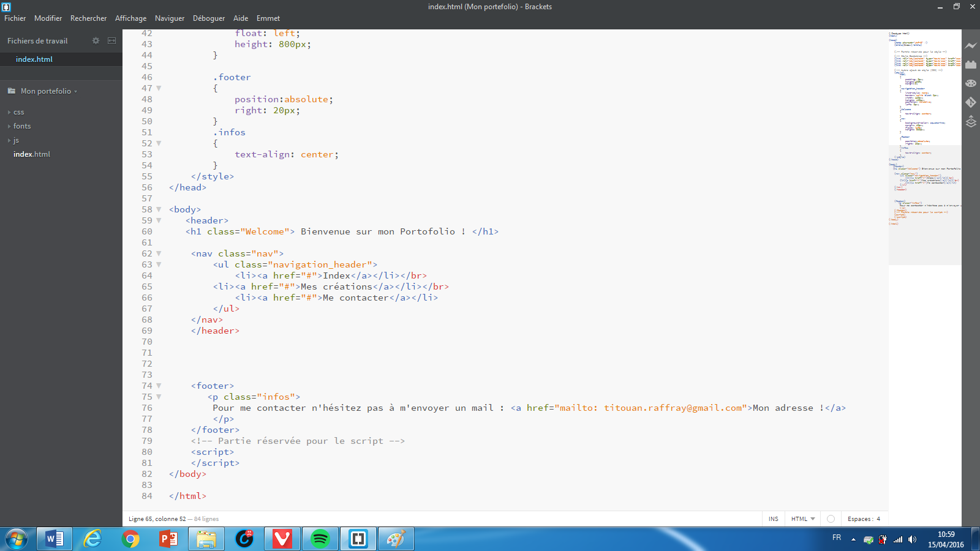Click the palette icon in right toolbar

[971, 83]
